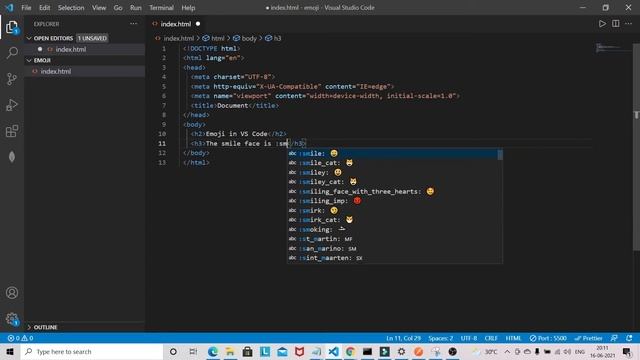Screen dimensions: 640x360
Task: Open notifications bell in status bar
Action: (x=629, y=338)
